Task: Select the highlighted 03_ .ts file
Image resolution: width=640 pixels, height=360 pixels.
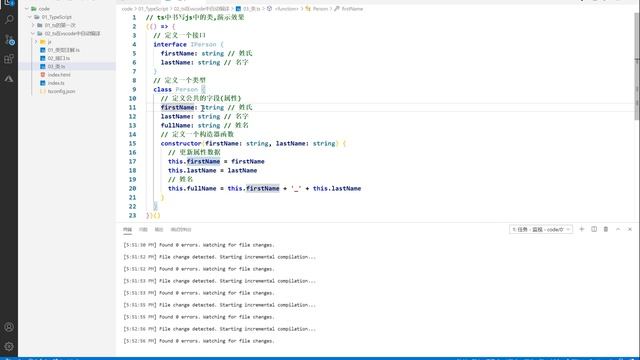Action: [56, 67]
